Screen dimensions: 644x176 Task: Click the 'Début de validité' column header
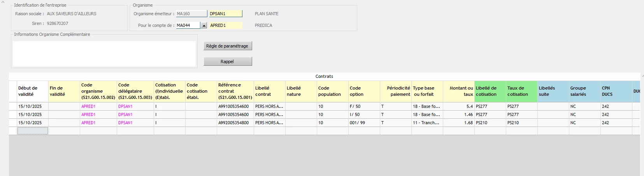point(33,92)
